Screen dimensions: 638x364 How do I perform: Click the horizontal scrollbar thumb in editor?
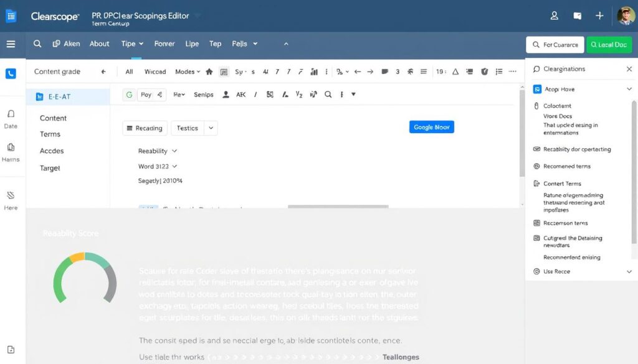(x=338, y=207)
